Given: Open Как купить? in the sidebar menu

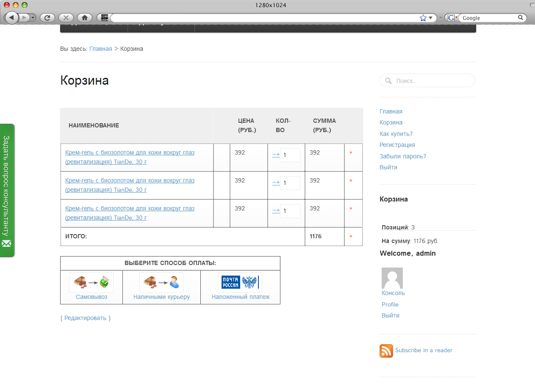Looking at the screenshot, I should 396,134.
